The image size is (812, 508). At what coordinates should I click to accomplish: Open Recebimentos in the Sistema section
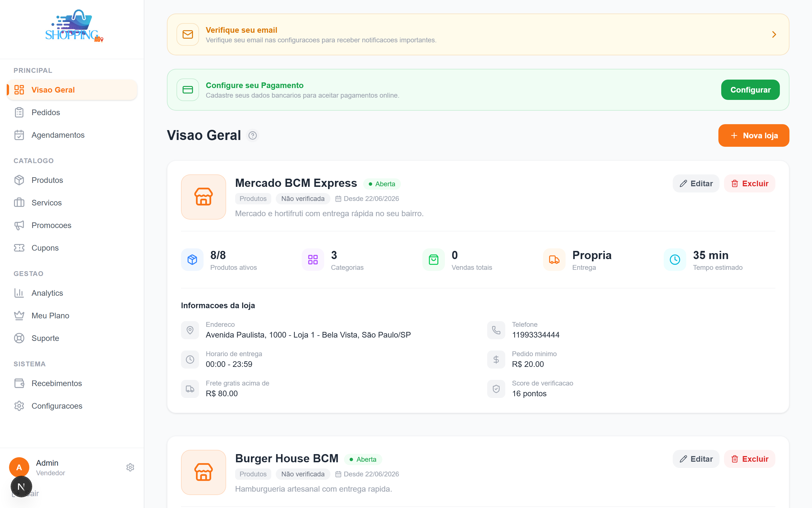coord(72,383)
